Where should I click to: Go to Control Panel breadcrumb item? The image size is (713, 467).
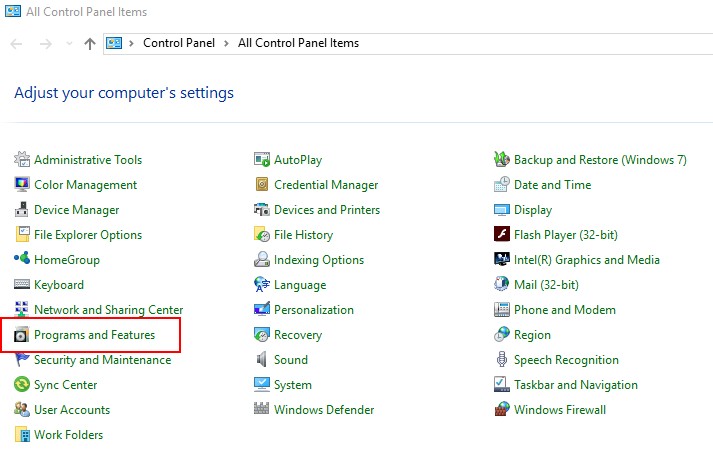click(x=179, y=43)
